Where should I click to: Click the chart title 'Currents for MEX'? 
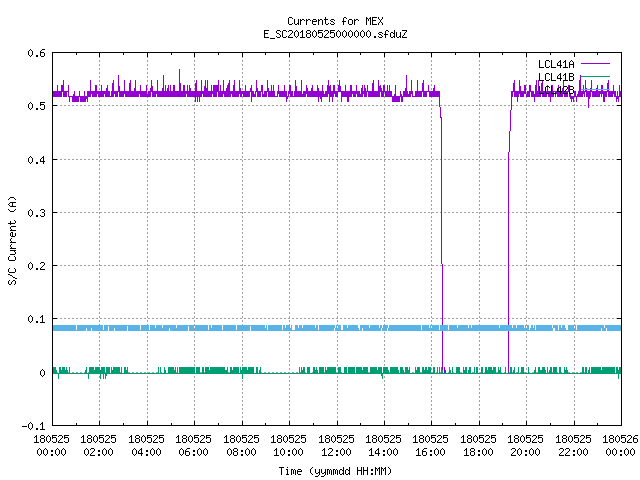(x=335, y=21)
